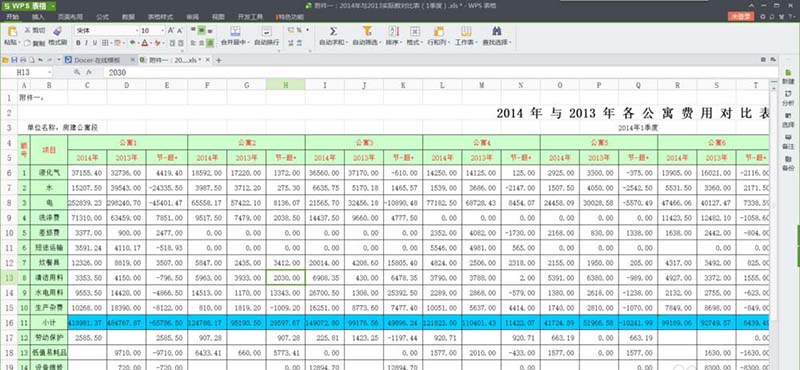The height and width of the screenshot is (370, 800).
Task: Toggle Underline formatting
Action: 95,43
